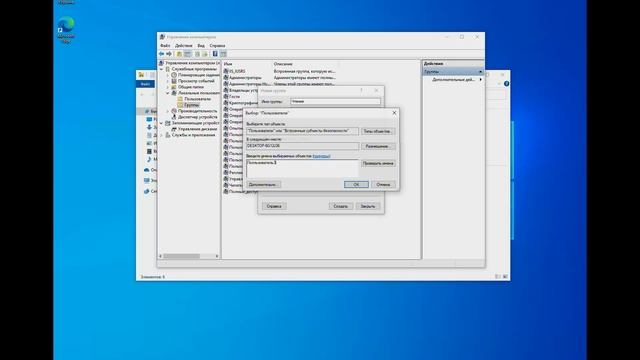Viewport: 640px width, 360px height.
Task: Click the Downloads arrow icon in File Explorer sidebar
Action: 149,127
